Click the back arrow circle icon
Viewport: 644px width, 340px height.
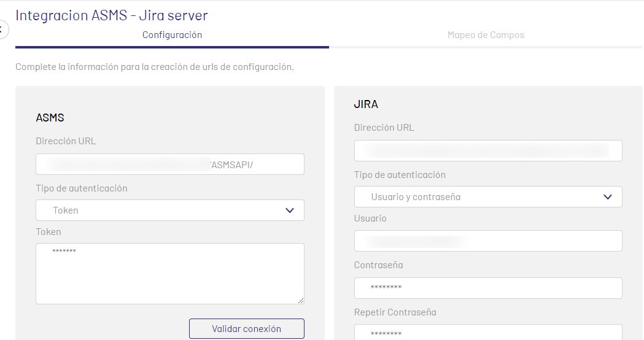coord(2,29)
